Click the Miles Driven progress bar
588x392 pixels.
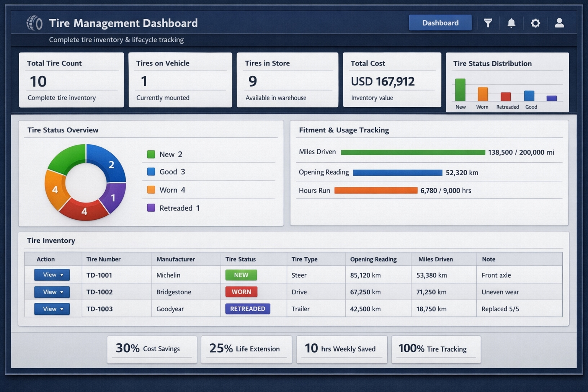coord(413,152)
